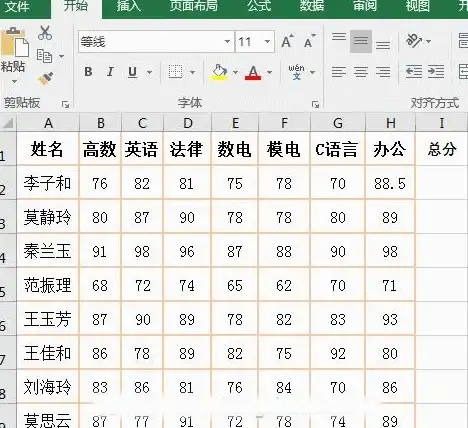Click the 总分 header cell

point(442,149)
